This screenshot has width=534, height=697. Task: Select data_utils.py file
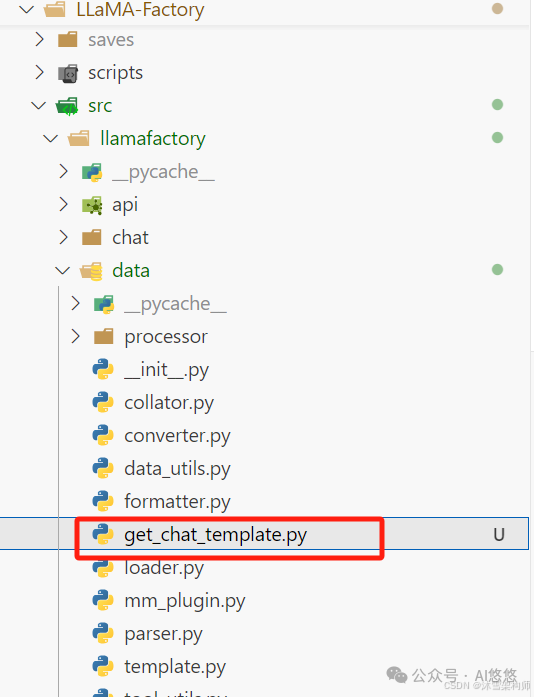177,469
